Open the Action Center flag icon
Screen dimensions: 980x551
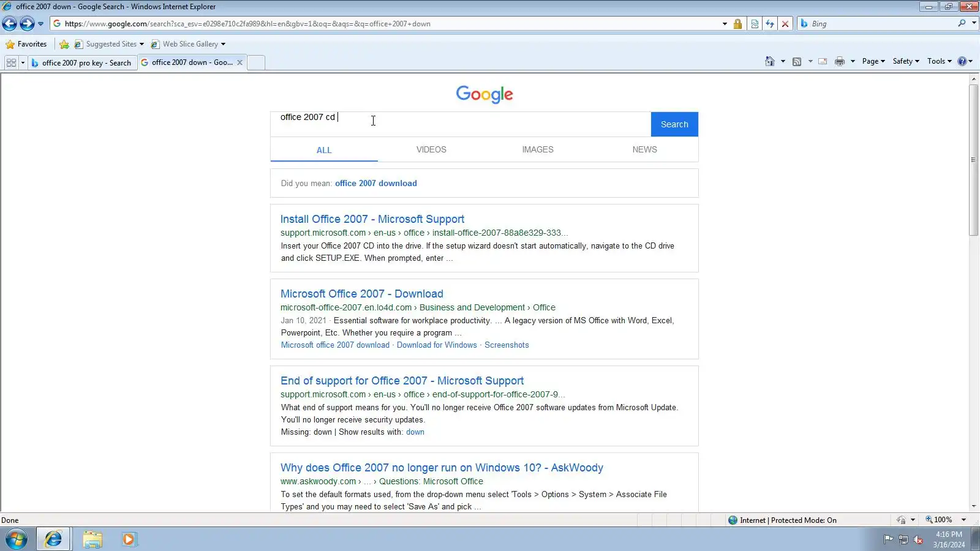[888, 539]
